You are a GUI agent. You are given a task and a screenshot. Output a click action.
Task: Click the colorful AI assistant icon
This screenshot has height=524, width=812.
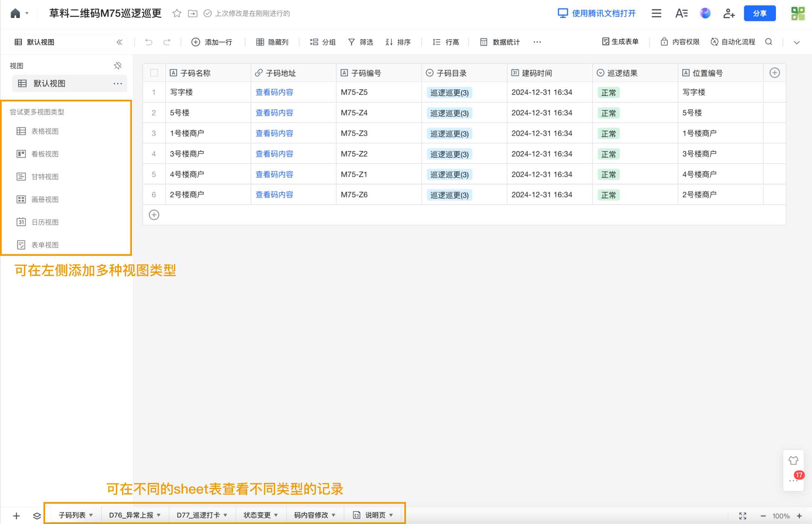[x=705, y=14]
